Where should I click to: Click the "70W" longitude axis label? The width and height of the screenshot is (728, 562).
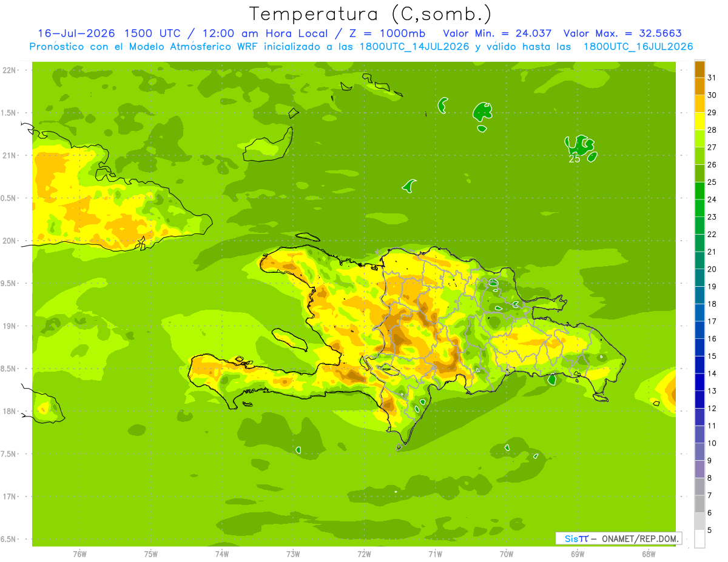(x=507, y=554)
